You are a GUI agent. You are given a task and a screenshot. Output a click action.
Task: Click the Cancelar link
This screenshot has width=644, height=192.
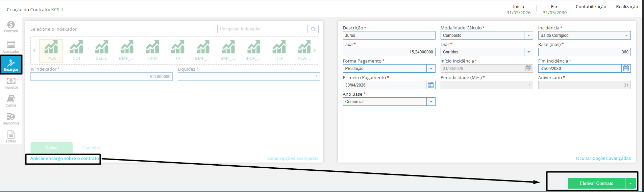91,148
